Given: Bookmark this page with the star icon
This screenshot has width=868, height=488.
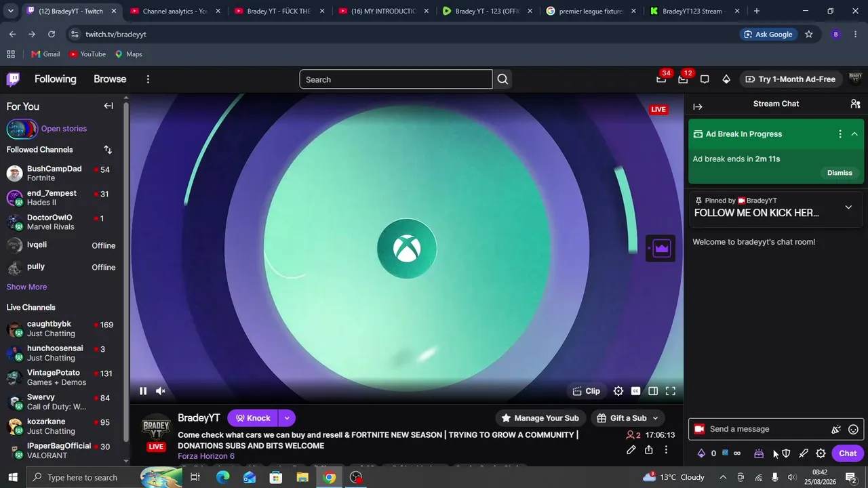Looking at the screenshot, I should point(808,35).
